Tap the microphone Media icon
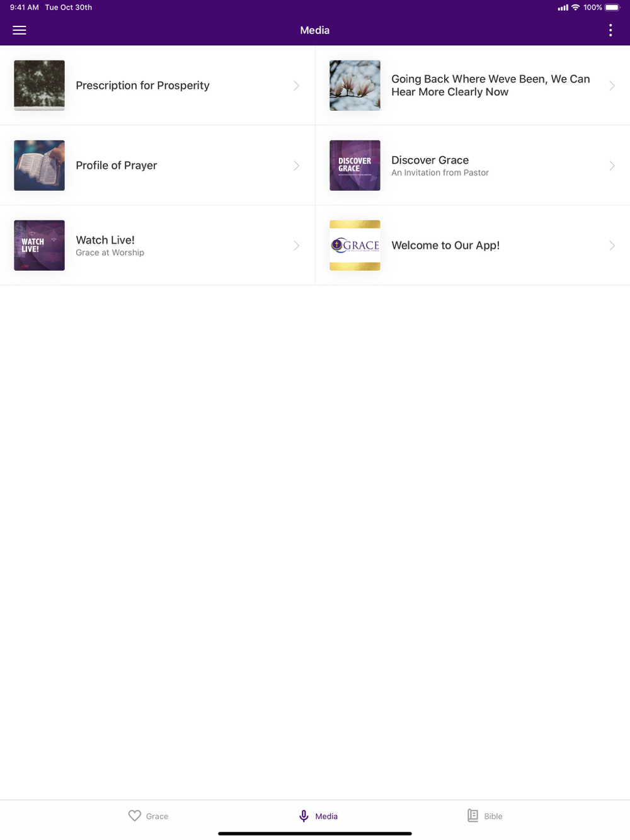 coord(304,815)
